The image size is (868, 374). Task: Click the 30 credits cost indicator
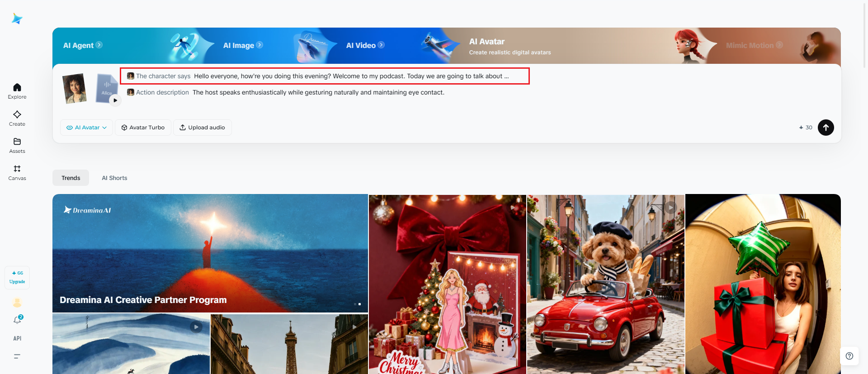click(x=806, y=128)
